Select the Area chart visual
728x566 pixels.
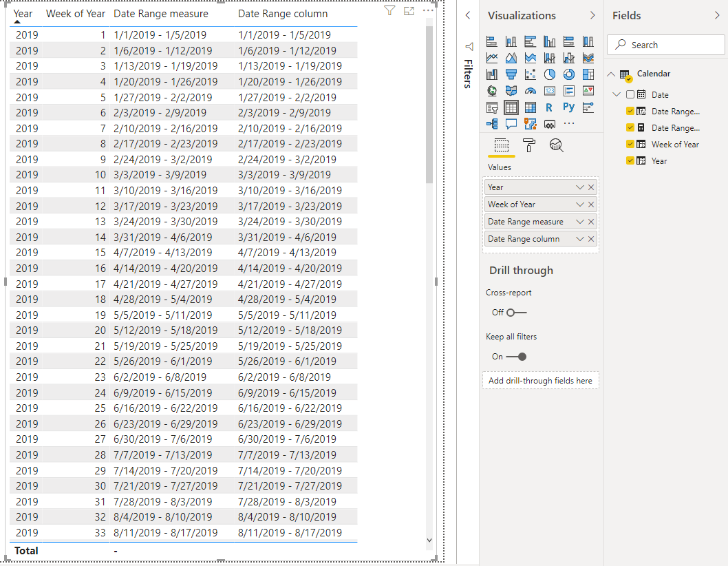click(x=511, y=58)
